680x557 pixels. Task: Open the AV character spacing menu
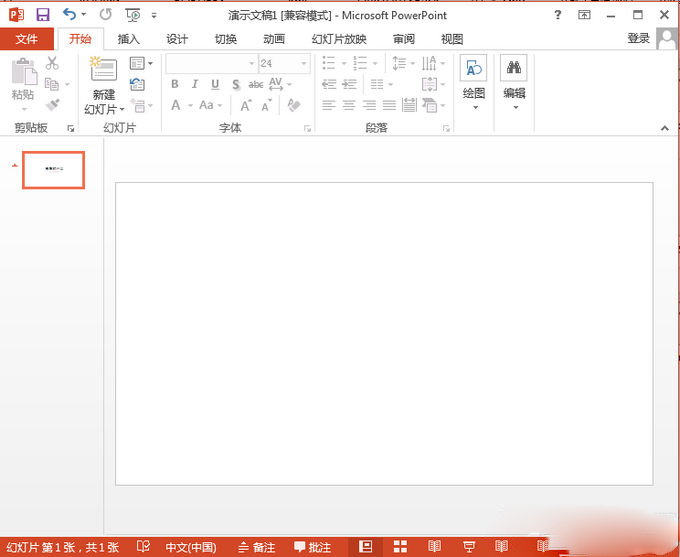280,84
